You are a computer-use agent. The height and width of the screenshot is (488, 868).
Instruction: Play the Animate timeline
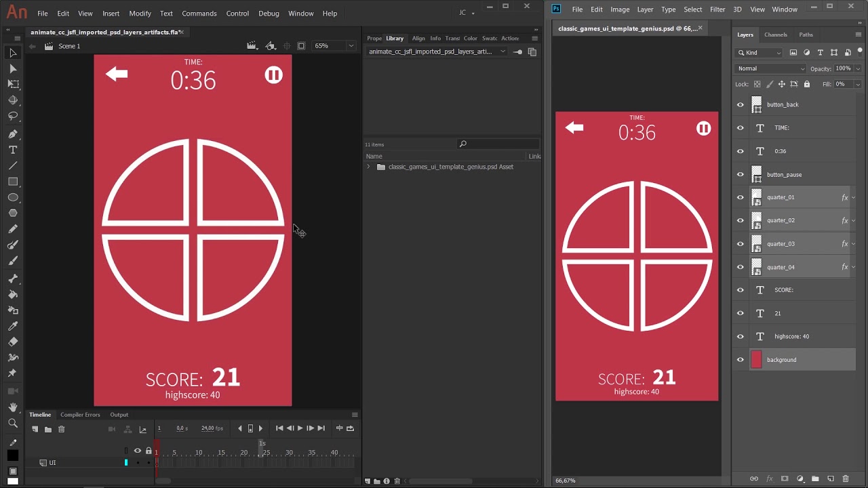[300, 428]
